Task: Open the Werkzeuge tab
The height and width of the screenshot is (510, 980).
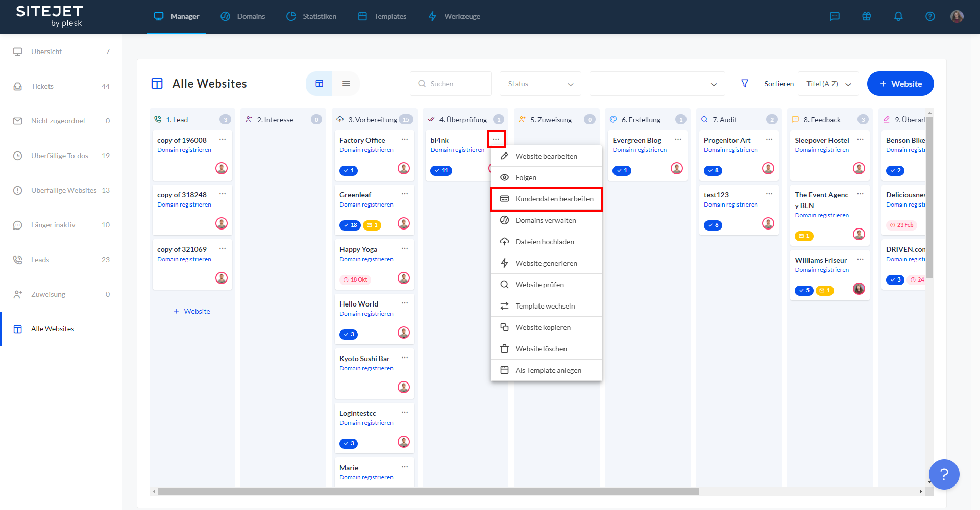Action: coord(454,16)
